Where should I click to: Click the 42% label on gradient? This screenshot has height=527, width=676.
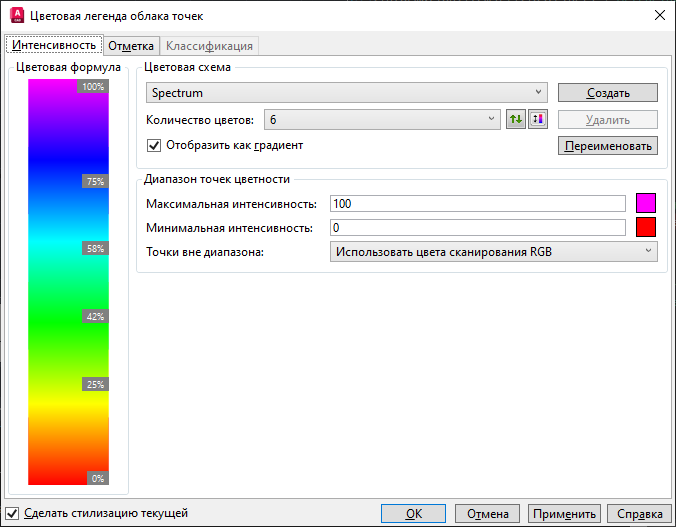95,316
